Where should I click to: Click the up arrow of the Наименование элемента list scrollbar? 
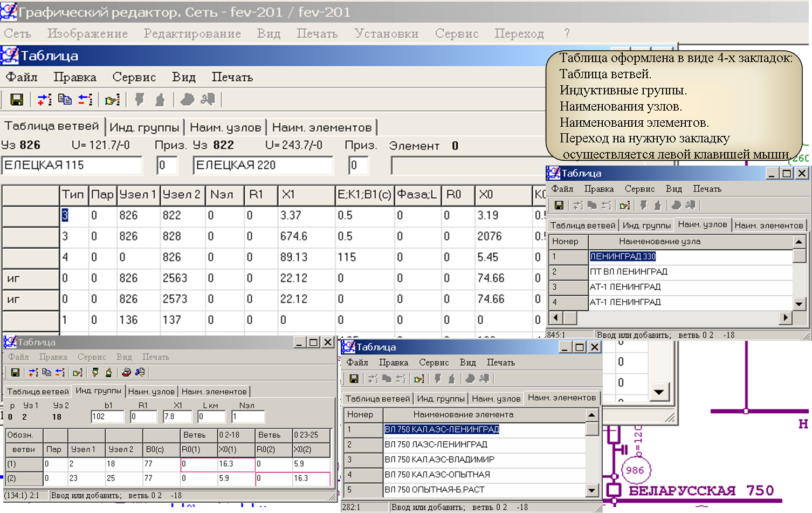tap(591, 415)
